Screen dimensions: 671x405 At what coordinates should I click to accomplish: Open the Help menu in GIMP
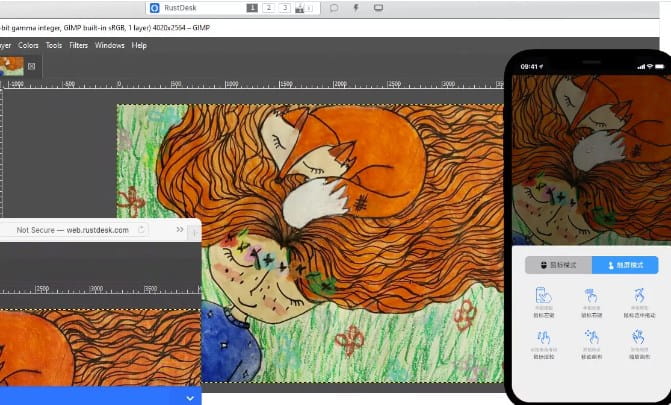tap(139, 45)
